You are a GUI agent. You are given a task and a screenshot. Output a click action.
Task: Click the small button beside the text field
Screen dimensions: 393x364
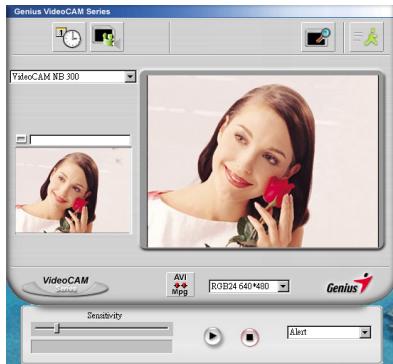pos(21,138)
